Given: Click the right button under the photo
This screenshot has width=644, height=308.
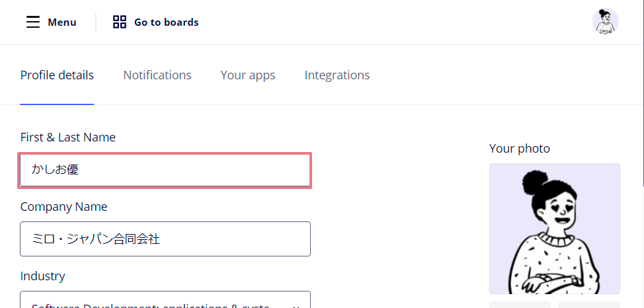Looking at the screenshot, I should click(589, 304).
